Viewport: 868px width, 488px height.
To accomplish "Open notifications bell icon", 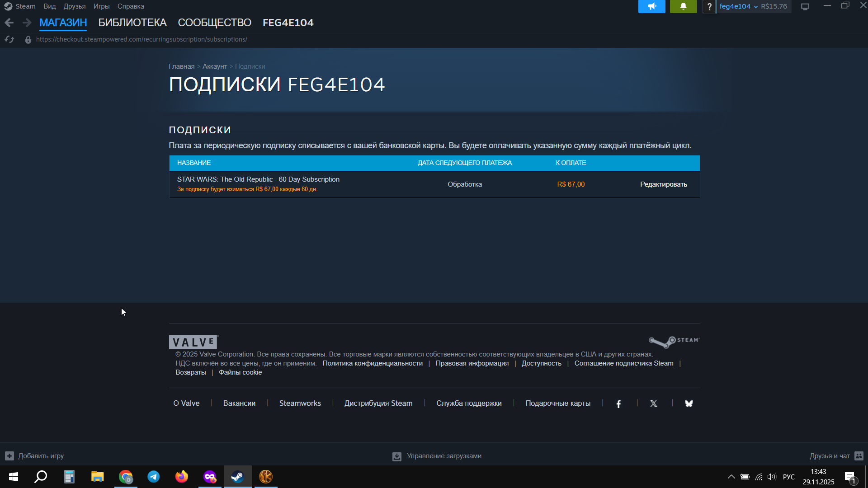I will [x=683, y=6].
